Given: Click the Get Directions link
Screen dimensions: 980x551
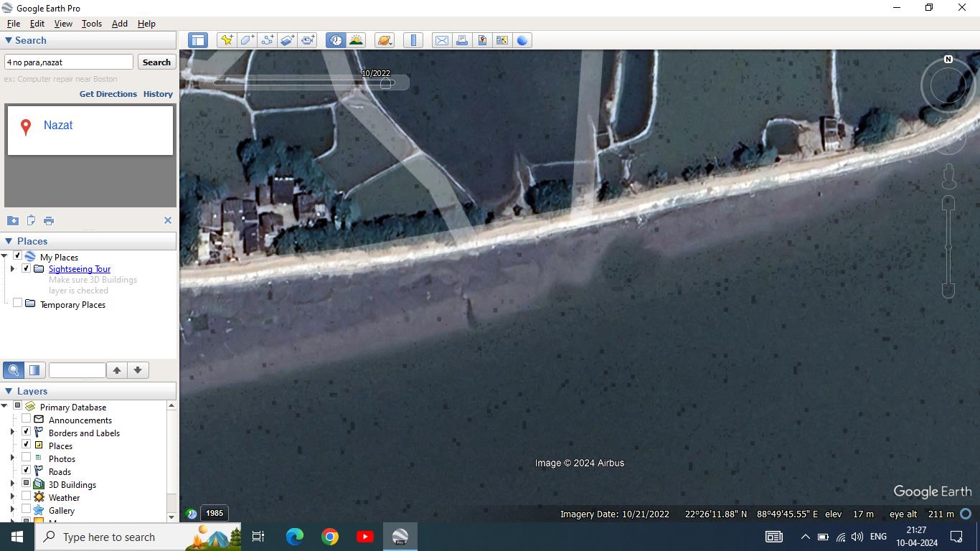Looking at the screenshot, I should point(108,94).
